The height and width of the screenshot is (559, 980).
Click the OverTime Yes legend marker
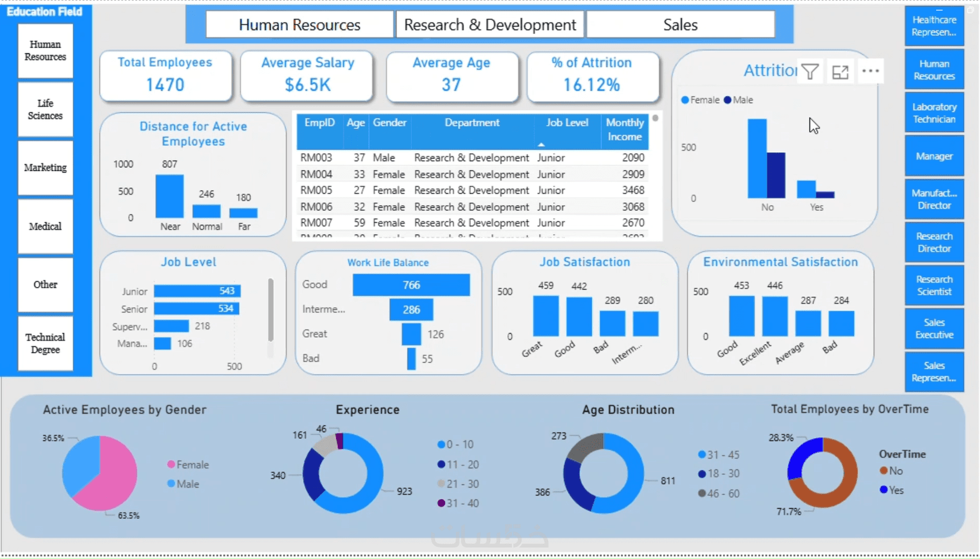[x=883, y=490]
